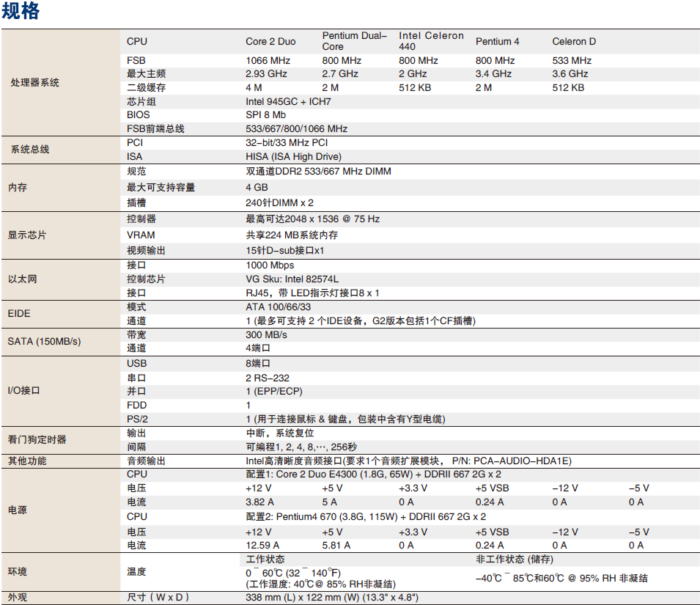The height and width of the screenshot is (605, 700).
Task: Click the 3.6 GHz max frequency
Action: coord(570,73)
